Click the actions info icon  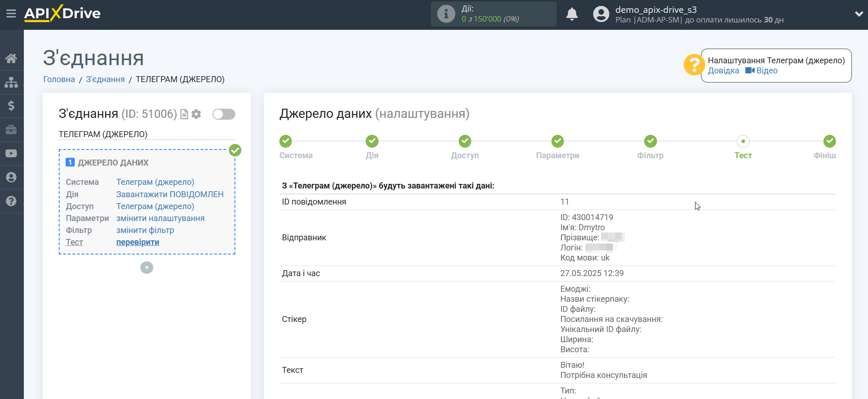coord(446,14)
